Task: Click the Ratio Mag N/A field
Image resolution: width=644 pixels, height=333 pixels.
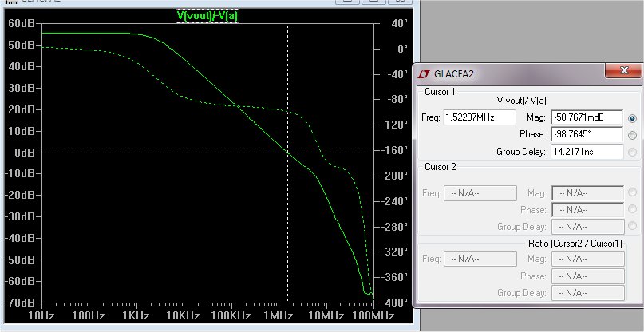Action: pyautogui.click(x=587, y=259)
